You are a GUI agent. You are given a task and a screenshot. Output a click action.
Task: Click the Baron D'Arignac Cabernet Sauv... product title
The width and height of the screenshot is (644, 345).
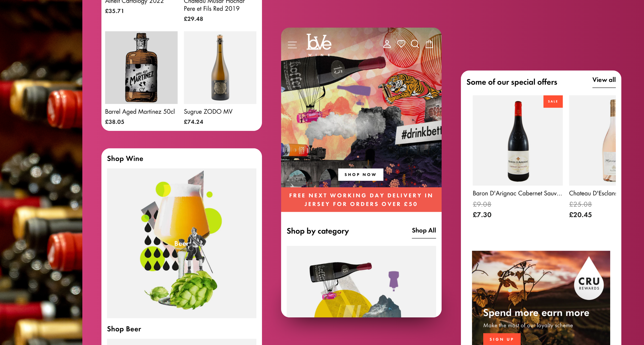click(x=517, y=193)
